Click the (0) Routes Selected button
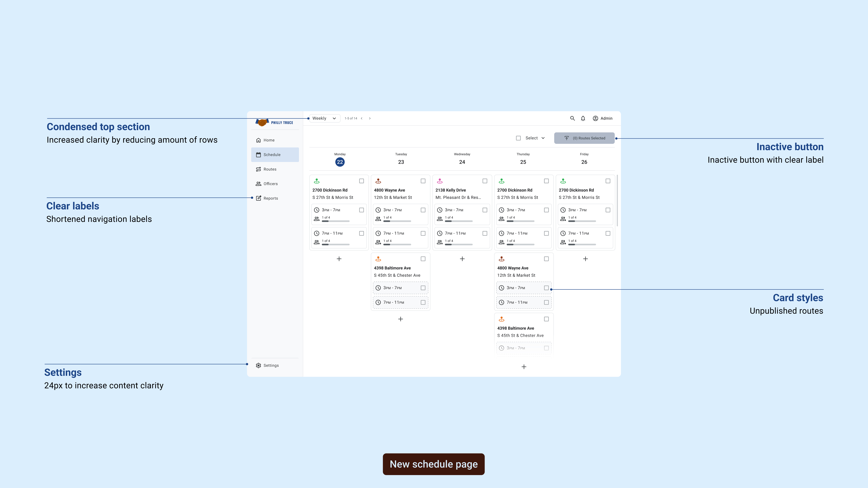This screenshot has width=868, height=488. [584, 138]
